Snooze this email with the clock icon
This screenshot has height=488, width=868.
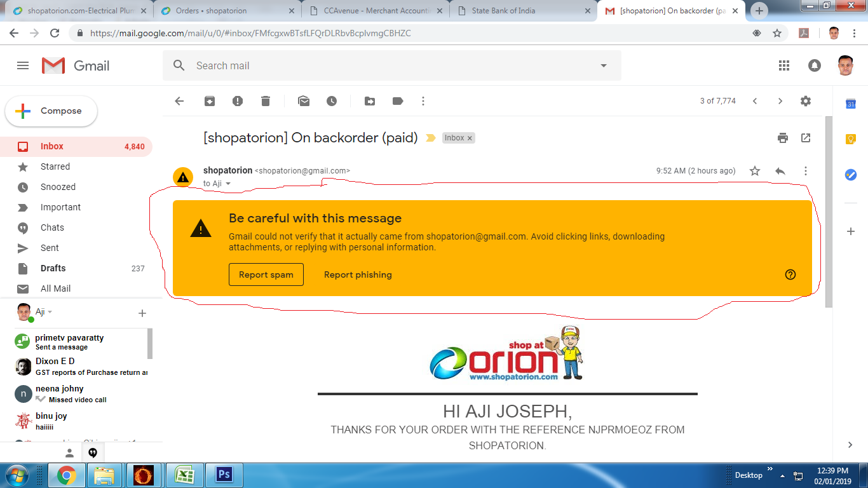[x=332, y=101]
